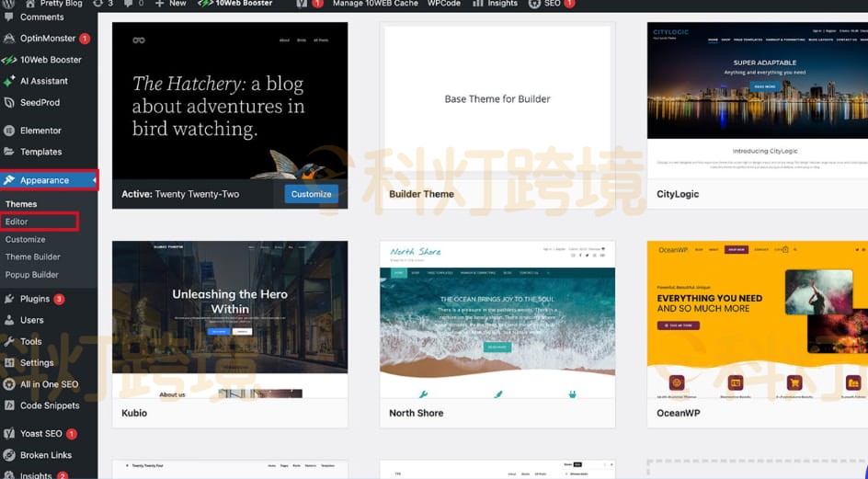Open Popup Builder submenu item
The height and width of the screenshot is (479, 868).
point(31,275)
